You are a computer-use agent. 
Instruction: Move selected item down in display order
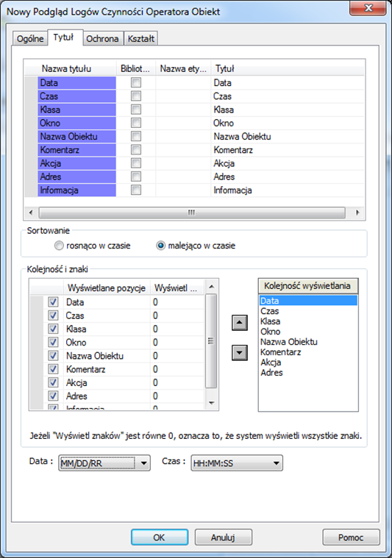click(240, 353)
